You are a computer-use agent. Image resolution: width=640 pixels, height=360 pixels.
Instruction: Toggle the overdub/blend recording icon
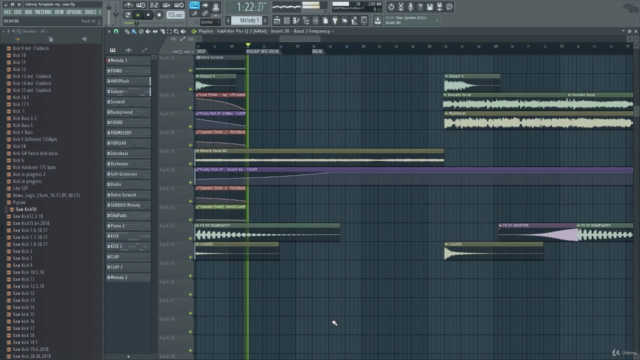pyautogui.click(x=166, y=5)
